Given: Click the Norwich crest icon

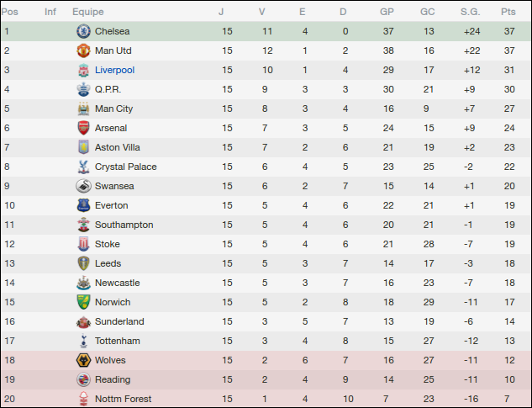Looking at the screenshot, I should coord(82,302).
